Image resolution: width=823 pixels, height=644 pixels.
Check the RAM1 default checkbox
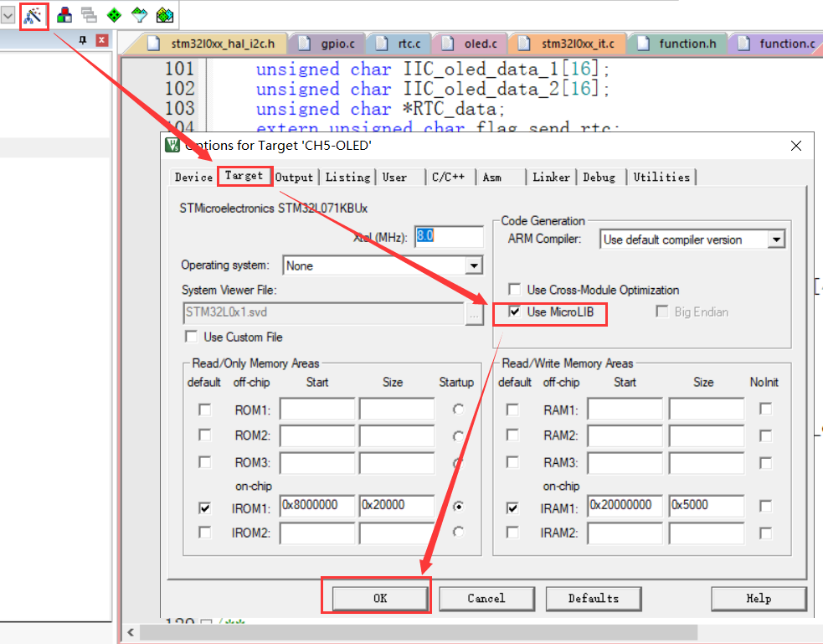(x=512, y=410)
